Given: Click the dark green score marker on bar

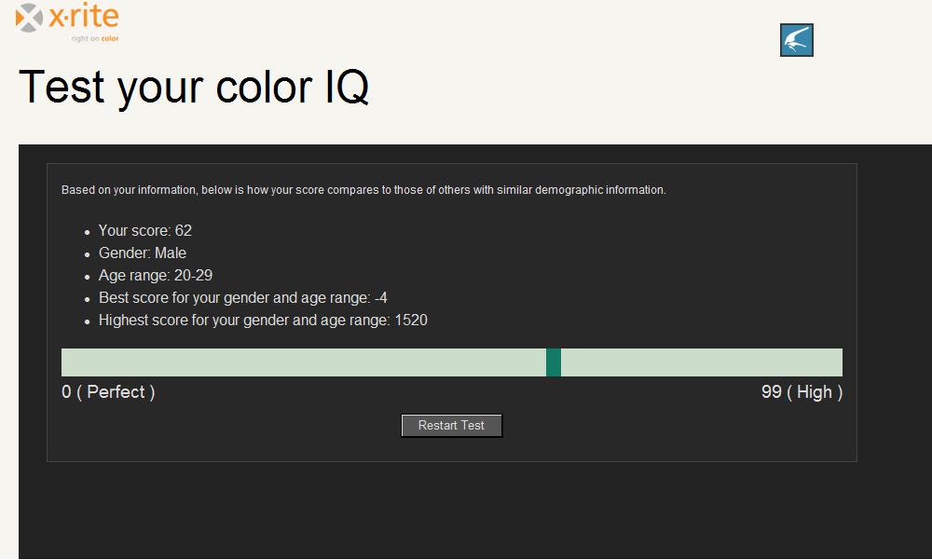Looking at the screenshot, I should click(554, 362).
